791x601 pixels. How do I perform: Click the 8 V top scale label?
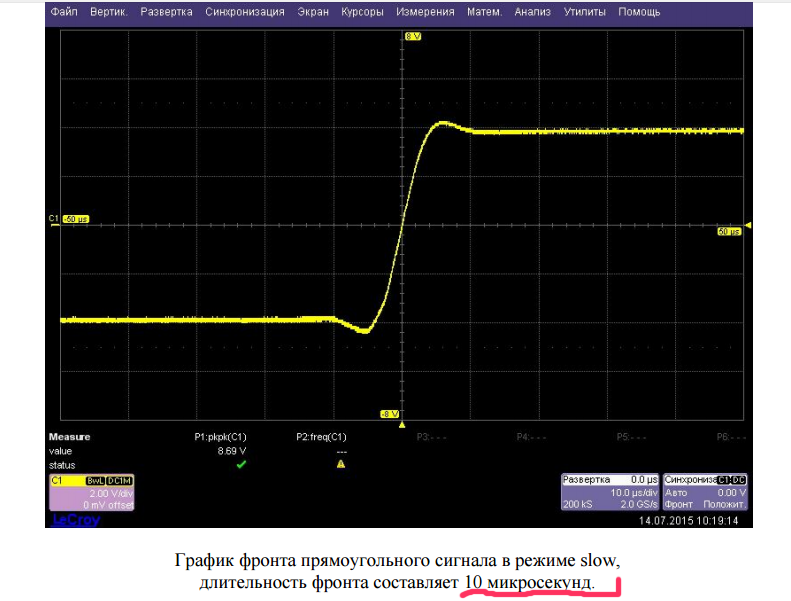pos(413,36)
